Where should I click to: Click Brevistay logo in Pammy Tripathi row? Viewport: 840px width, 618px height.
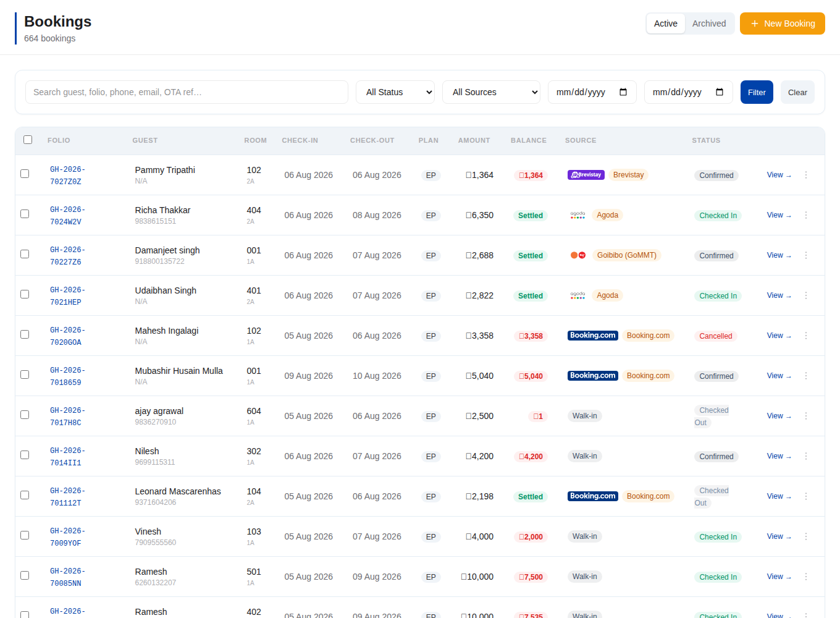coord(586,175)
